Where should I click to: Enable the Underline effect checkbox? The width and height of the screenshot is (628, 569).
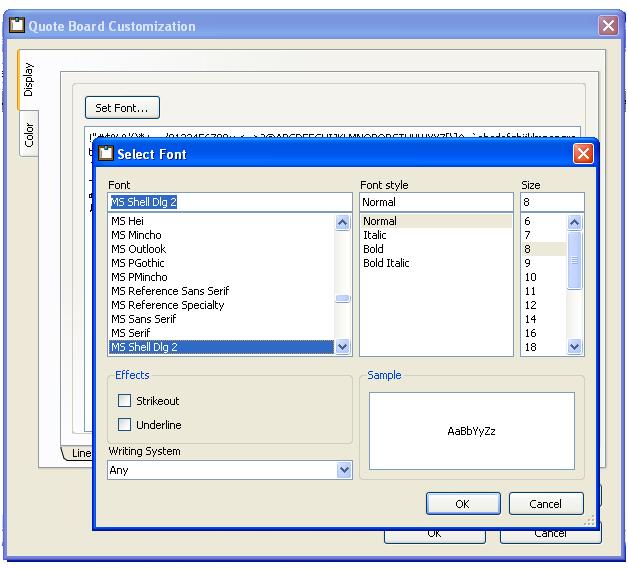point(125,425)
